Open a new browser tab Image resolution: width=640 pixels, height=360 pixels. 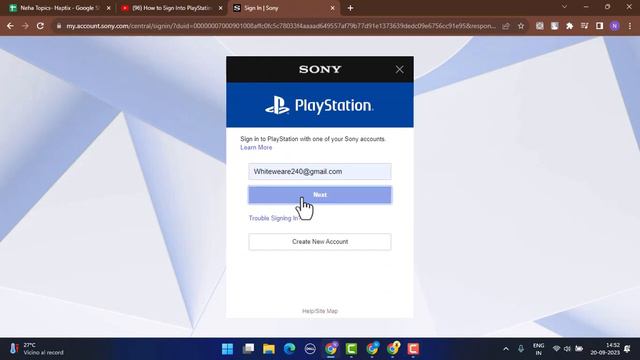click(350, 8)
